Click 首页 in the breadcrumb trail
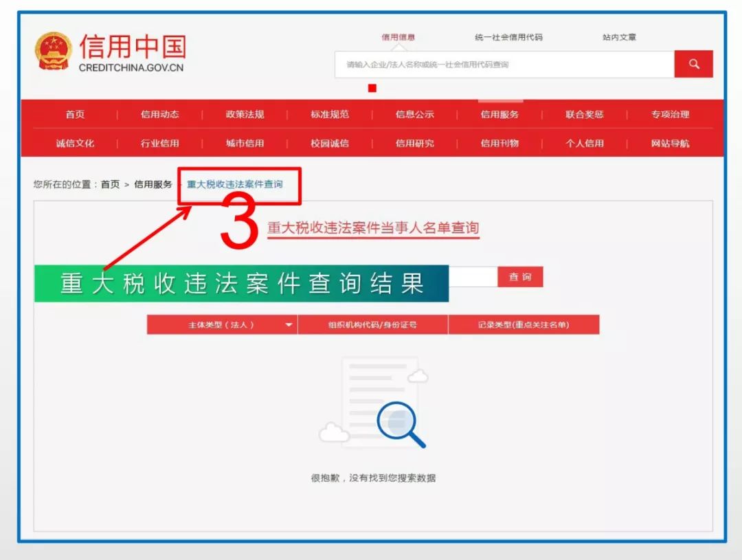The image size is (742, 560). 110,183
